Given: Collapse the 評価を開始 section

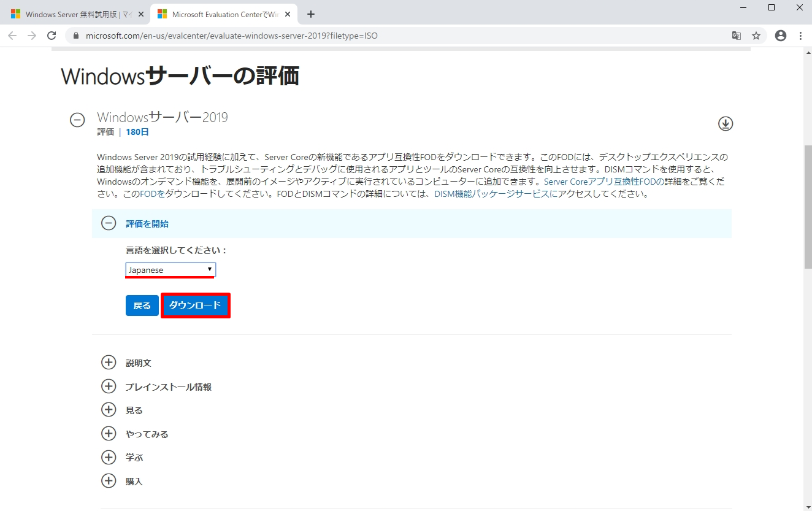Looking at the screenshot, I should [109, 223].
